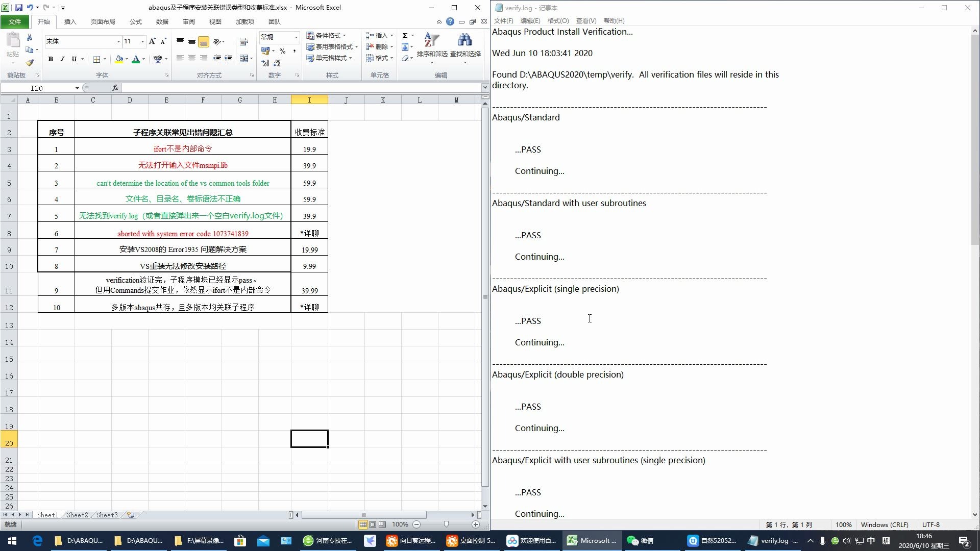
Task: Click the wrap text icon
Action: point(244,41)
